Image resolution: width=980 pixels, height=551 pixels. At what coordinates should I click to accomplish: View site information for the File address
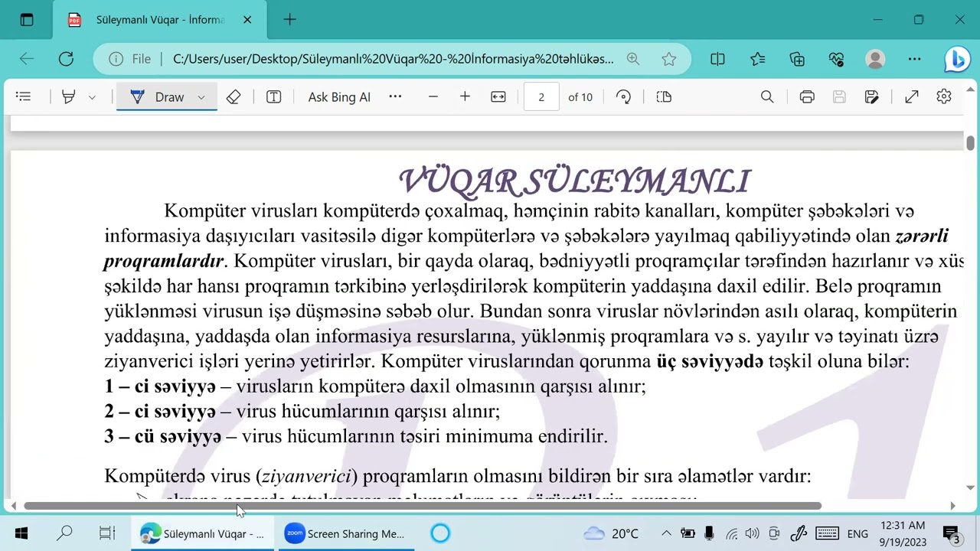tap(130, 59)
